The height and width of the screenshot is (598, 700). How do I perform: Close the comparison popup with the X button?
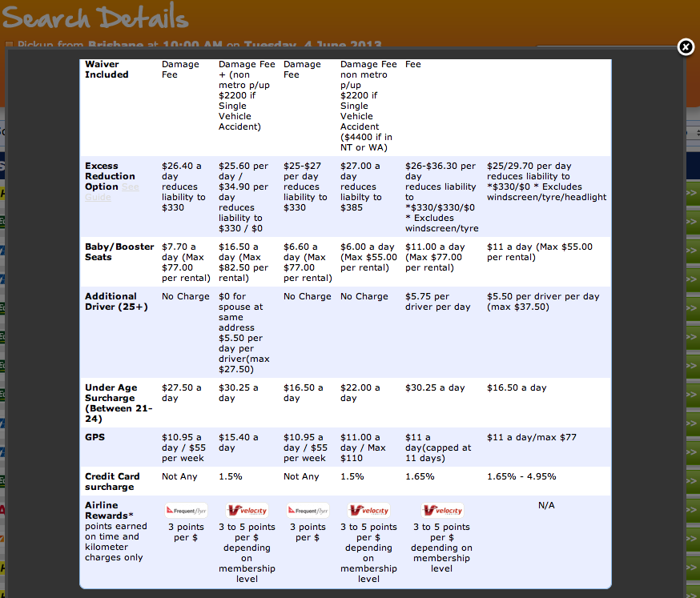pos(686,47)
